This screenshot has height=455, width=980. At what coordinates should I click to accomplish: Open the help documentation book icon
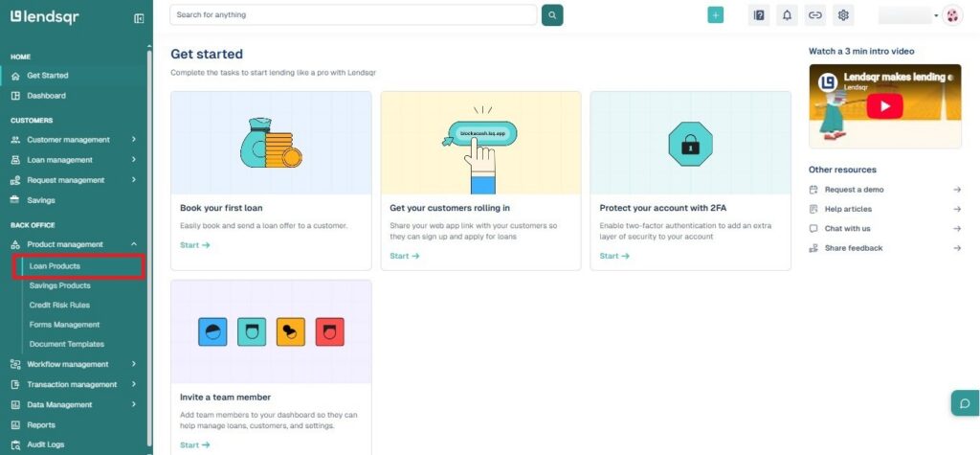(x=759, y=15)
